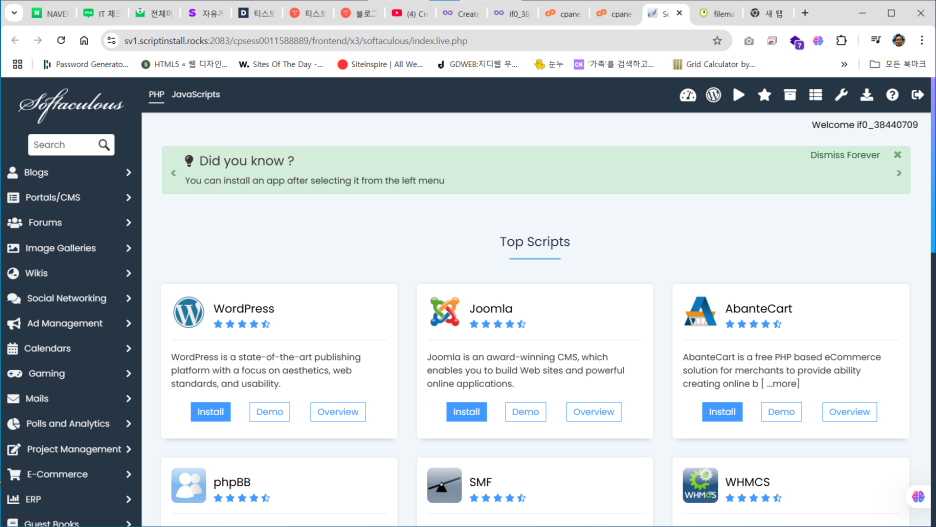
Task: Open the WordPress Demo
Action: coord(270,412)
